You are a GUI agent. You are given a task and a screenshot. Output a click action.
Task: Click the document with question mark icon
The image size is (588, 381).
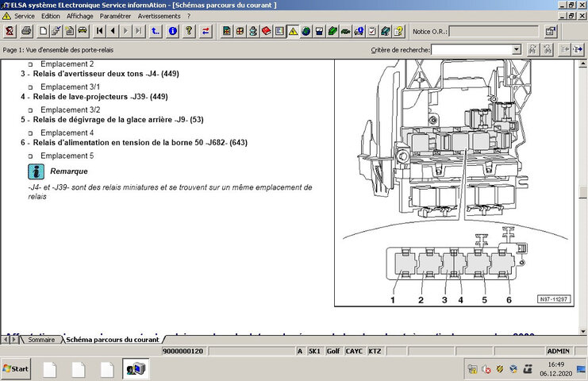pyautogui.click(x=398, y=31)
